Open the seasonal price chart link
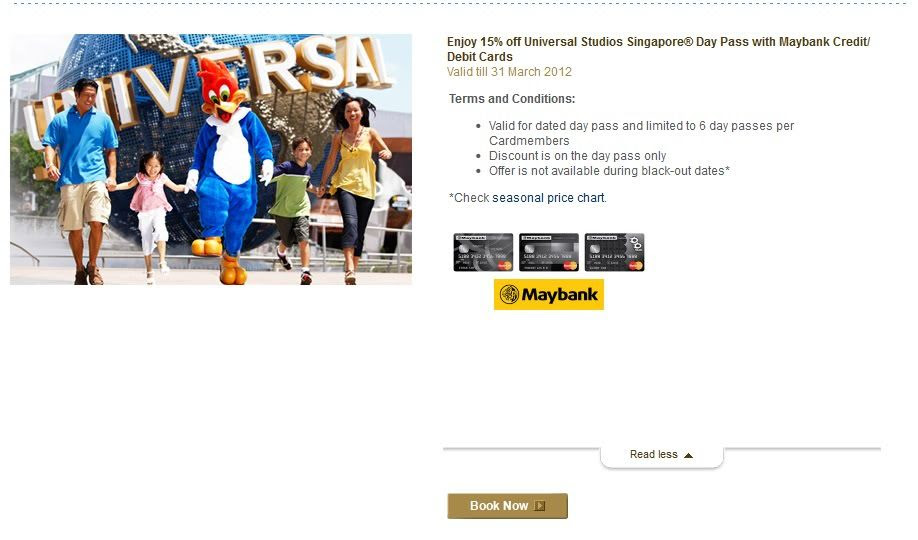 pyautogui.click(x=548, y=198)
